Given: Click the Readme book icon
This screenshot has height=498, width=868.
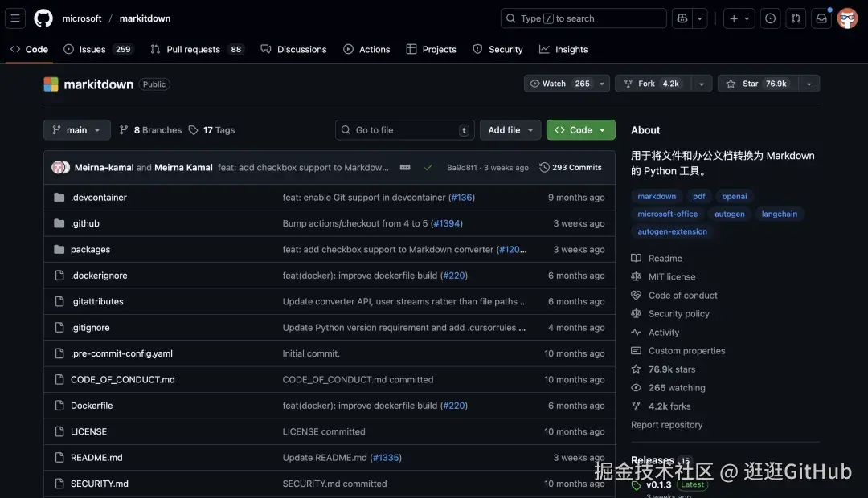Looking at the screenshot, I should [636, 259].
